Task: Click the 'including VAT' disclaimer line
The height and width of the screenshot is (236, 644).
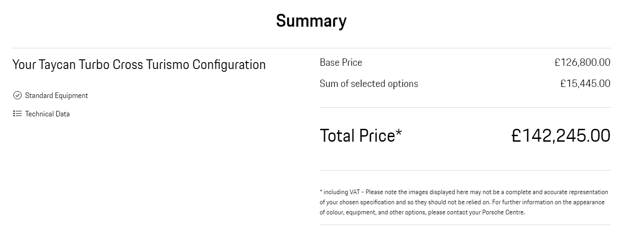Action: click(464, 192)
